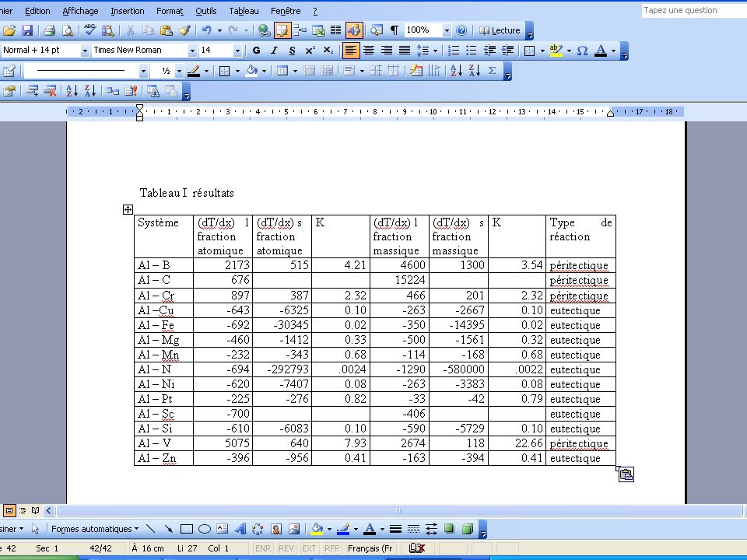Toggle ENR macro recording in status bar
Viewport: 747px width, 560px height.
click(x=263, y=548)
